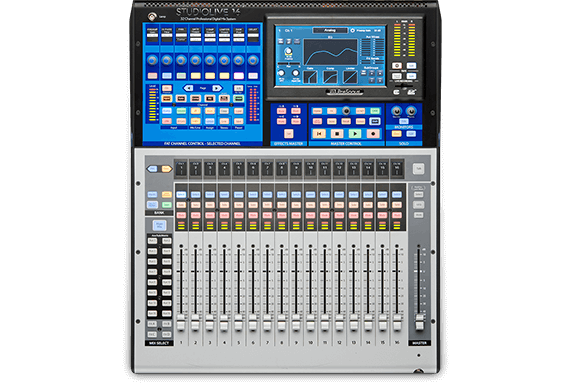This screenshot has width=570, height=385.
Task: Click the Main Mix button above Mix Select
Action: click(159, 226)
